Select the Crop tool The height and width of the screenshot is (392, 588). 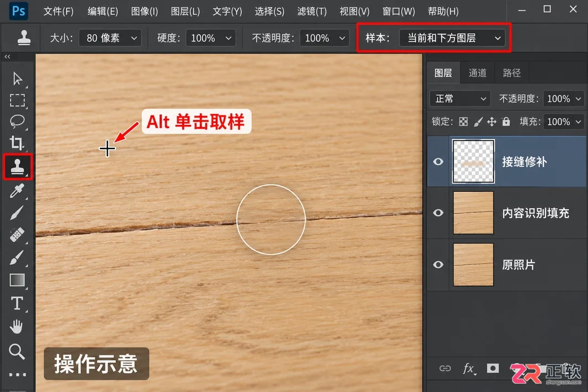pyautogui.click(x=17, y=143)
